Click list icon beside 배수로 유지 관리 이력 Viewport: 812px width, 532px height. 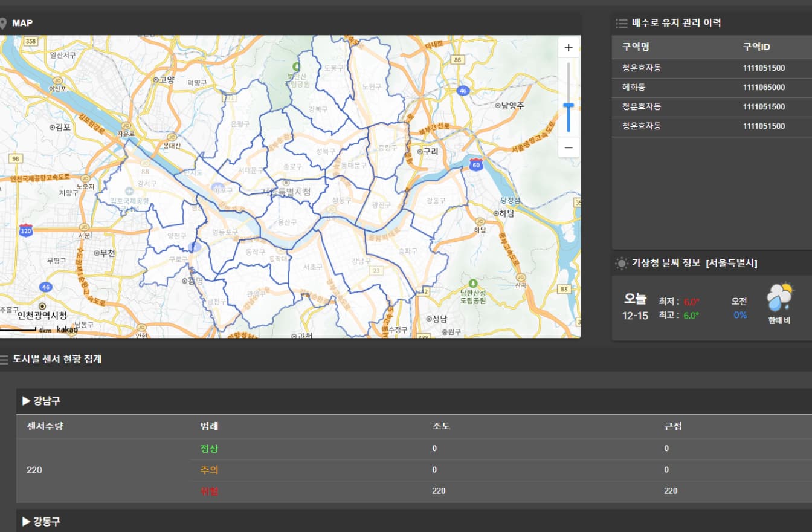click(621, 24)
